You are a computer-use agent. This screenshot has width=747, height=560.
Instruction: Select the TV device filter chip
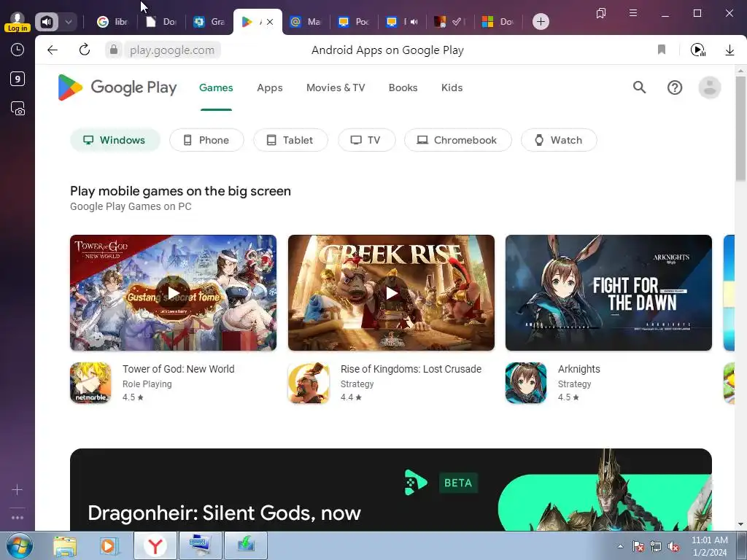[x=366, y=140]
